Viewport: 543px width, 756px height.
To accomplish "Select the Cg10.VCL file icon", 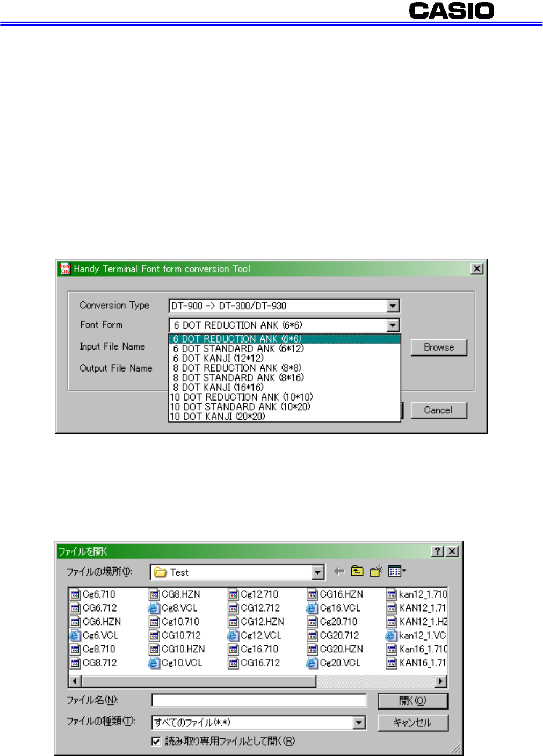I will click(154, 663).
